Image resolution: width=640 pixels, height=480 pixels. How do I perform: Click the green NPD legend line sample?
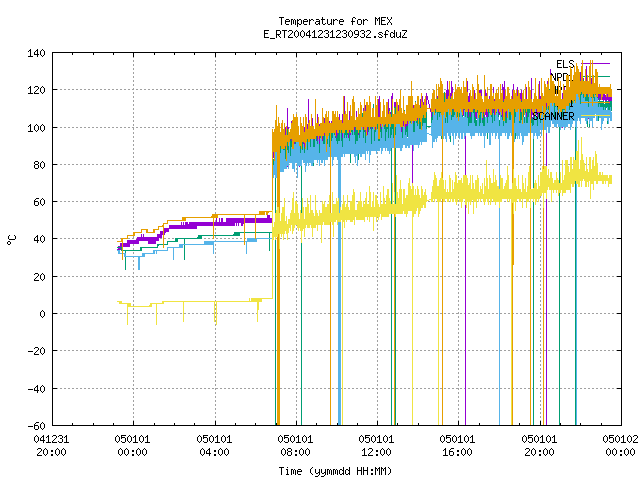[596, 77]
